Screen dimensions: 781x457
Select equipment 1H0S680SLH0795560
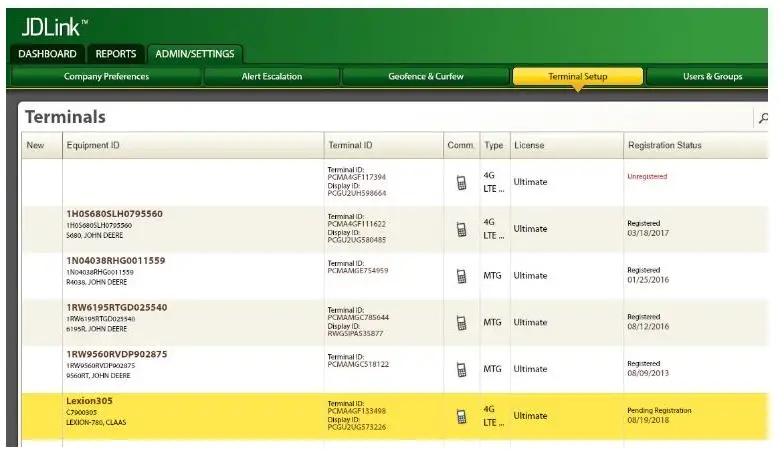[x=115, y=214]
